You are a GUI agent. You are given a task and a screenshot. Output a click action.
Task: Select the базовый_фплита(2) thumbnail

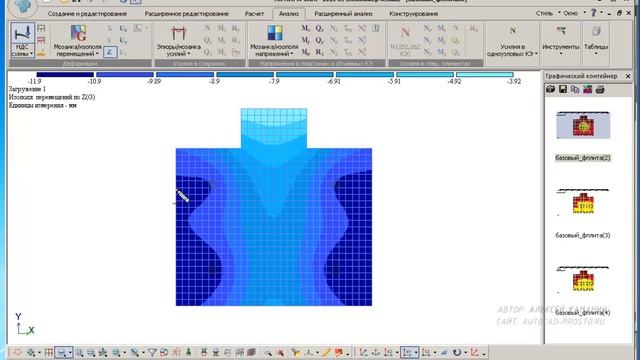(x=583, y=125)
